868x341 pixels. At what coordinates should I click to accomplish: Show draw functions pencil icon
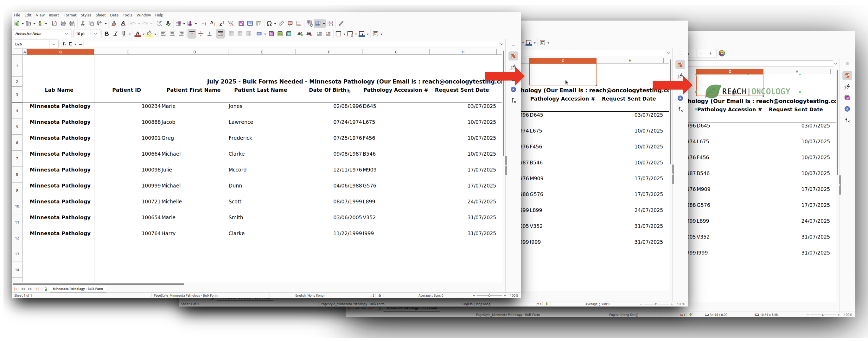(341, 23)
